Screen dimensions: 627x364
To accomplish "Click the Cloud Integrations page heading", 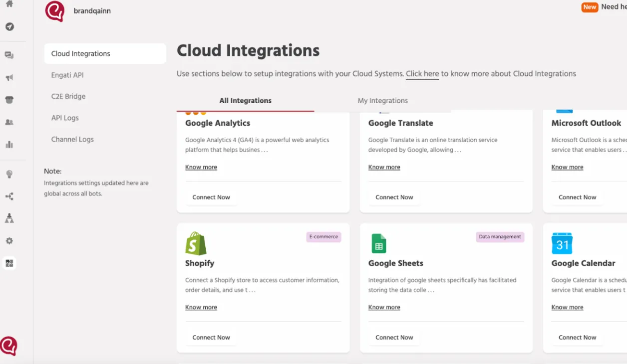I will click(x=248, y=50).
